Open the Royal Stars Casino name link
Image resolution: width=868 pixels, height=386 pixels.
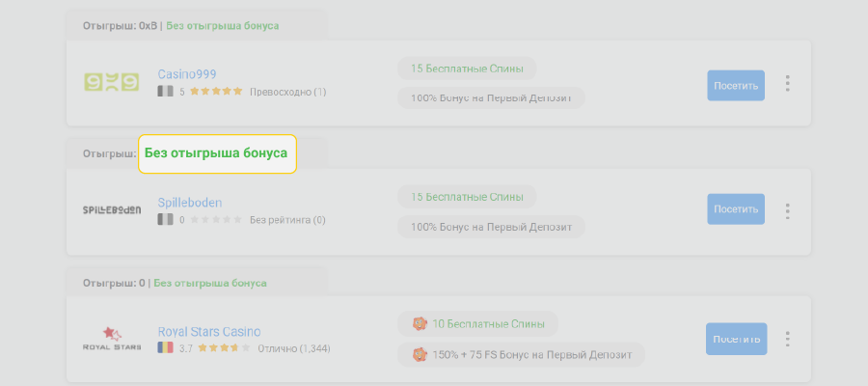pos(209,331)
